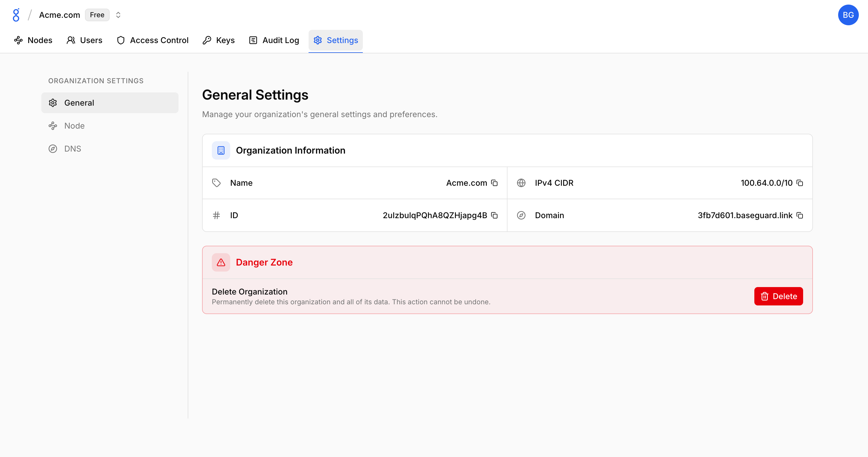868x457 pixels.
Task: Select the Settings tab
Action: tap(335, 40)
